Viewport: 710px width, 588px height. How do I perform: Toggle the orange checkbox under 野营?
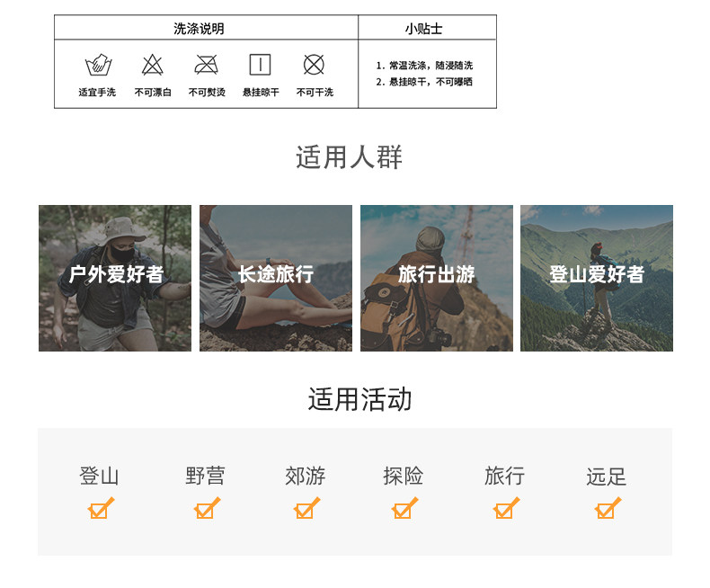(207, 508)
